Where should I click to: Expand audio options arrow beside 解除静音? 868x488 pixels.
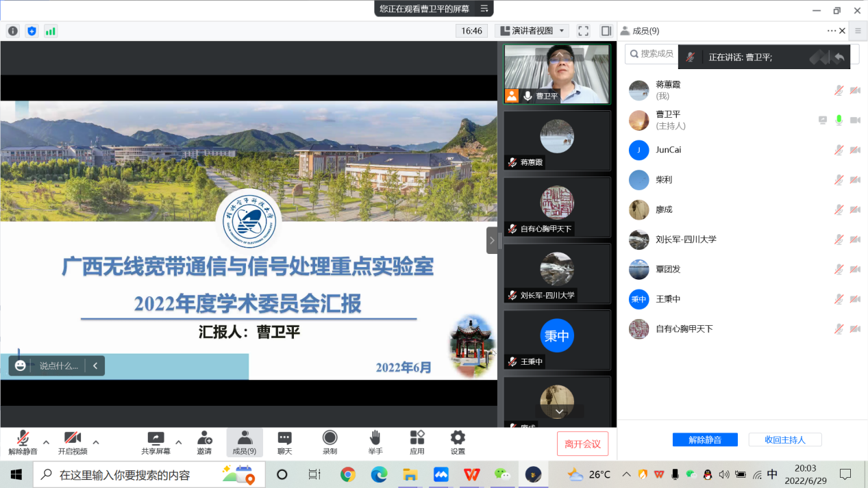[46, 442]
